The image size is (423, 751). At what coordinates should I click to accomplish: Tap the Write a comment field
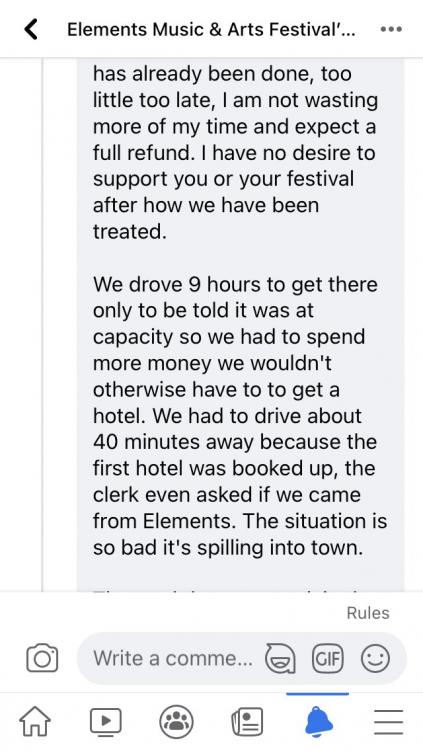point(173,659)
